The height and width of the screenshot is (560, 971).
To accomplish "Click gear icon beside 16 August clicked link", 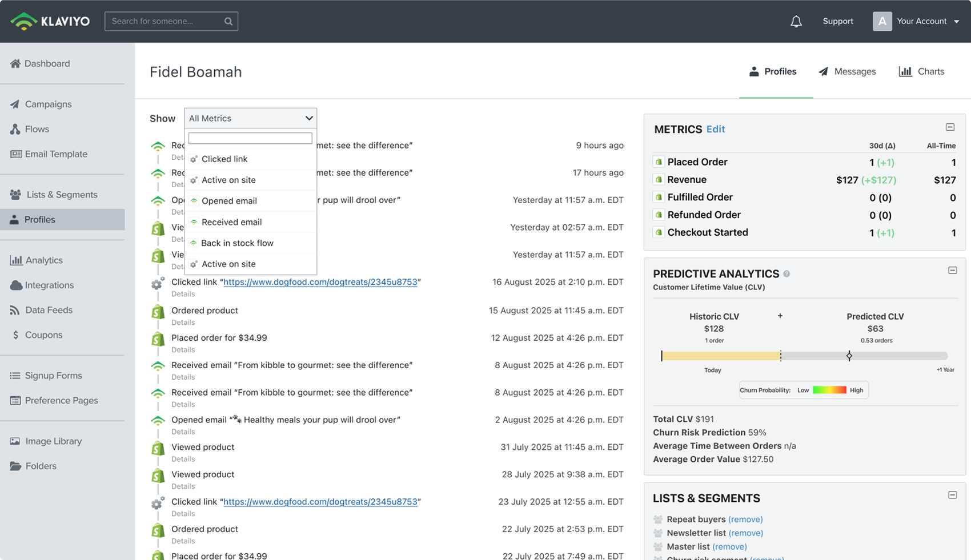I will (158, 283).
